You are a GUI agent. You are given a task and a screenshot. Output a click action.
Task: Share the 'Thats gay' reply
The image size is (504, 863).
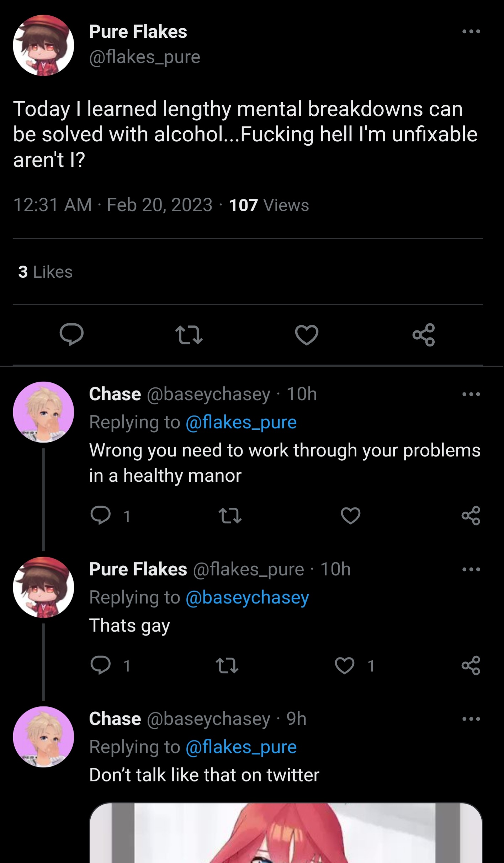click(471, 665)
